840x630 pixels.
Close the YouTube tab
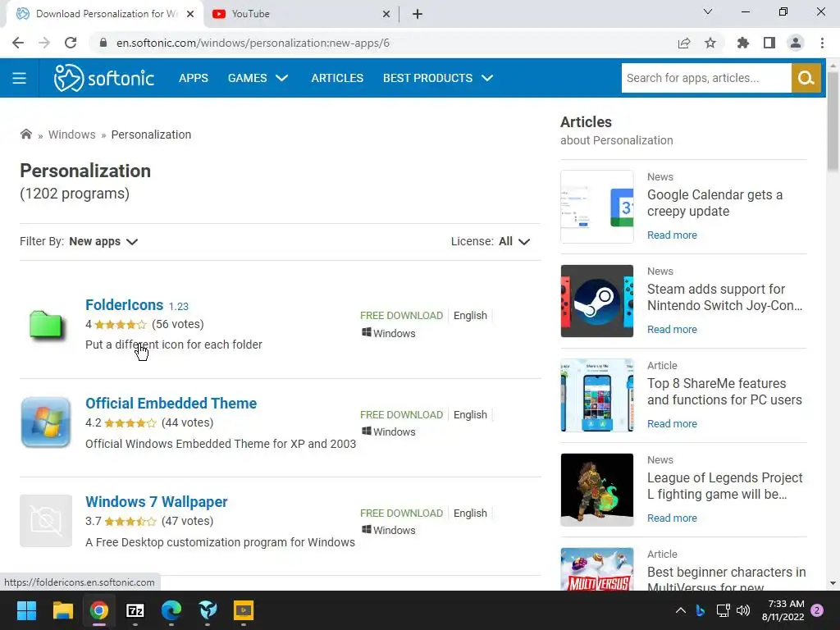pos(386,14)
